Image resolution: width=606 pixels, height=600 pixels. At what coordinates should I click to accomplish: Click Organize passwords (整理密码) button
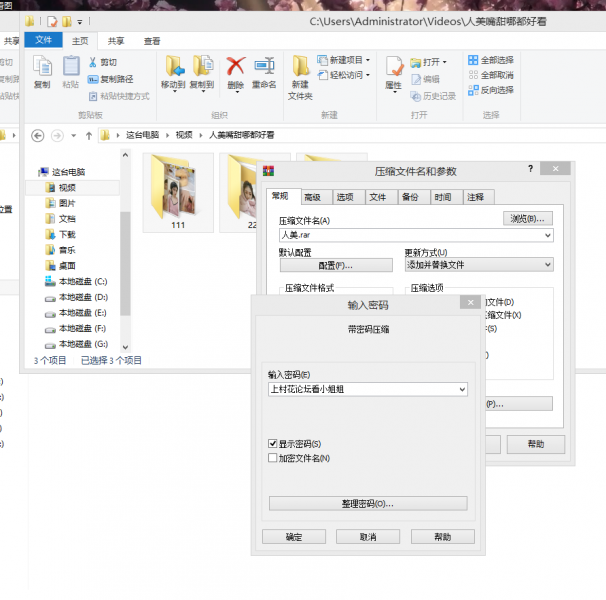[x=368, y=503]
